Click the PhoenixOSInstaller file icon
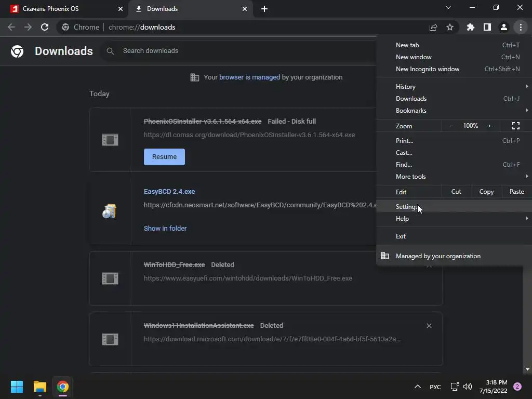This screenshot has height=399, width=532. click(x=110, y=139)
